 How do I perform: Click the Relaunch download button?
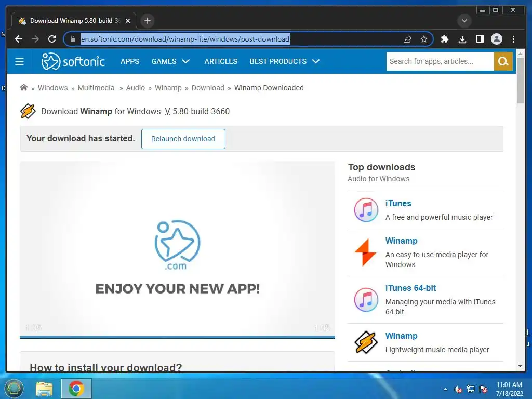(x=183, y=139)
